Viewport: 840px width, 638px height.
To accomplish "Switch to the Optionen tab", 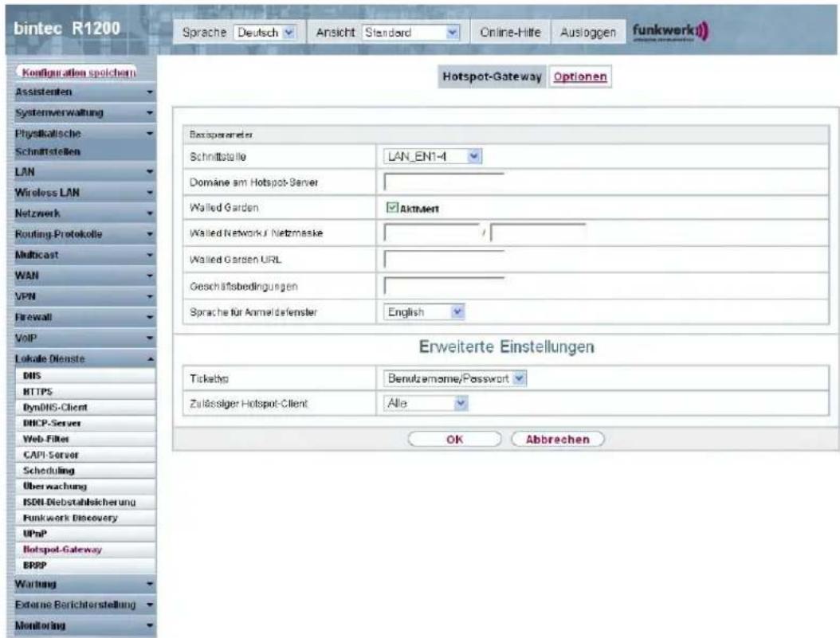I will (x=580, y=76).
